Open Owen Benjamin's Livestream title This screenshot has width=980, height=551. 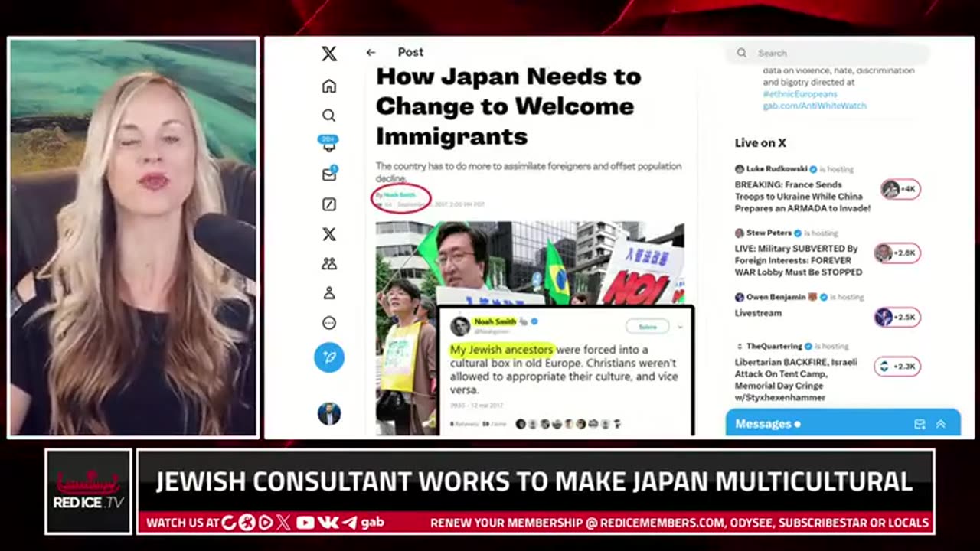pos(758,313)
